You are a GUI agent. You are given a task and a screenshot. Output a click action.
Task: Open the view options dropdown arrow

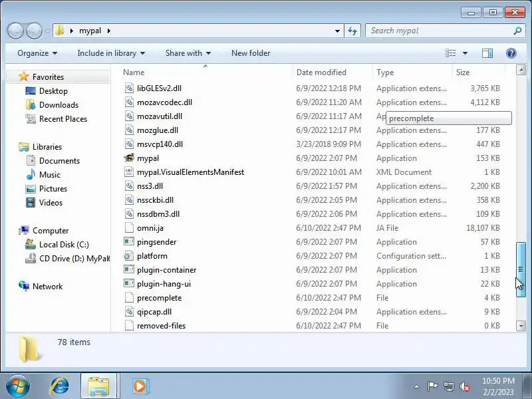coord(465,53)
